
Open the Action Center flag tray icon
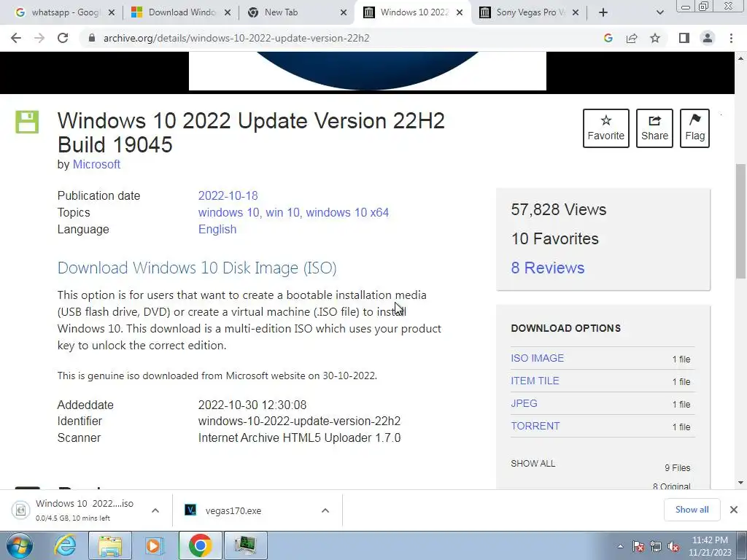tap(638, 546)
